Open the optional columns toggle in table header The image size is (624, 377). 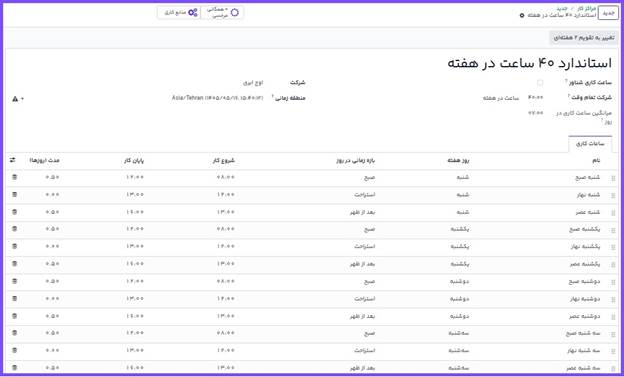[x=12, y=160]
